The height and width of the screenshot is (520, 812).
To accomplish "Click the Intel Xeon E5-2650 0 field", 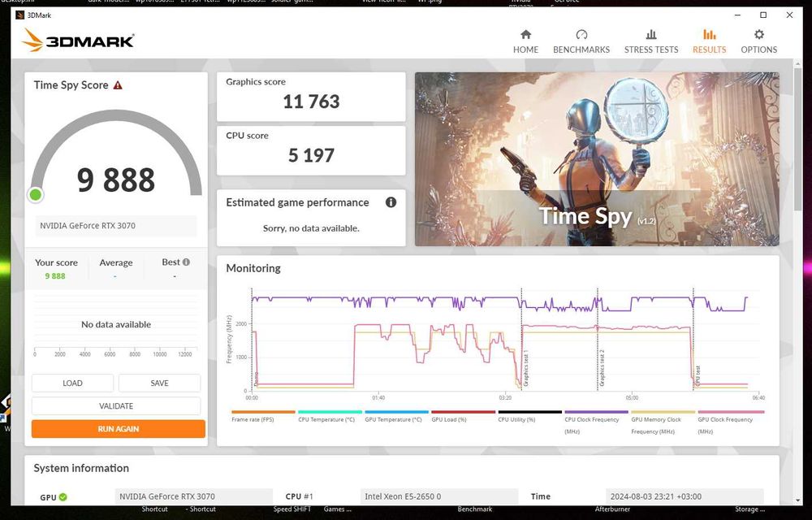I will (x=439, y=496).
